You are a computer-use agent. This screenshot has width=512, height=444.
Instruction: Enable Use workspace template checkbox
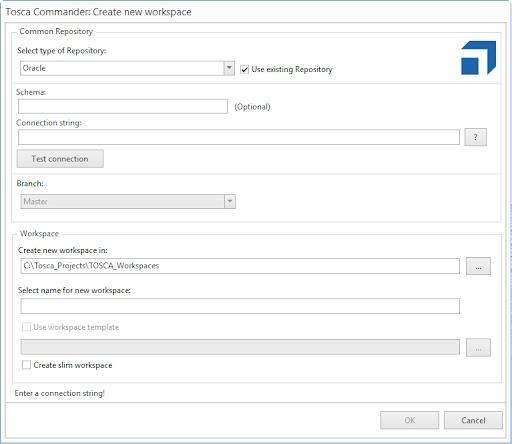coord(26,327)
